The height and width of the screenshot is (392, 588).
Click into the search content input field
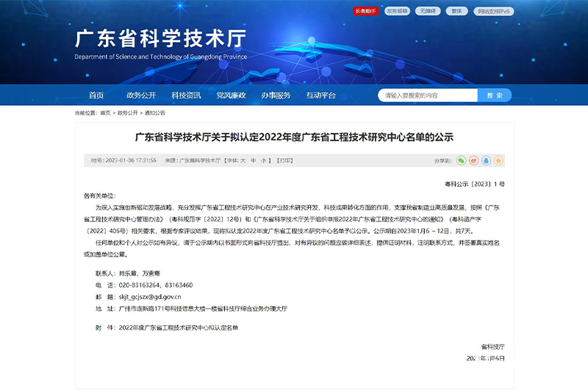click(x=426, y=96)
